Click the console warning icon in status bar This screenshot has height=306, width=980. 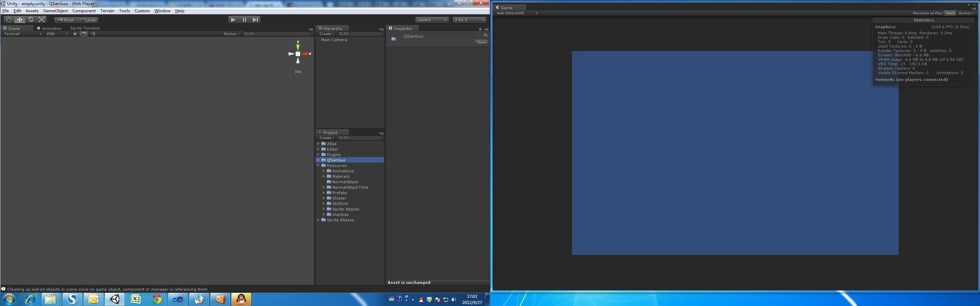(3, 289)
